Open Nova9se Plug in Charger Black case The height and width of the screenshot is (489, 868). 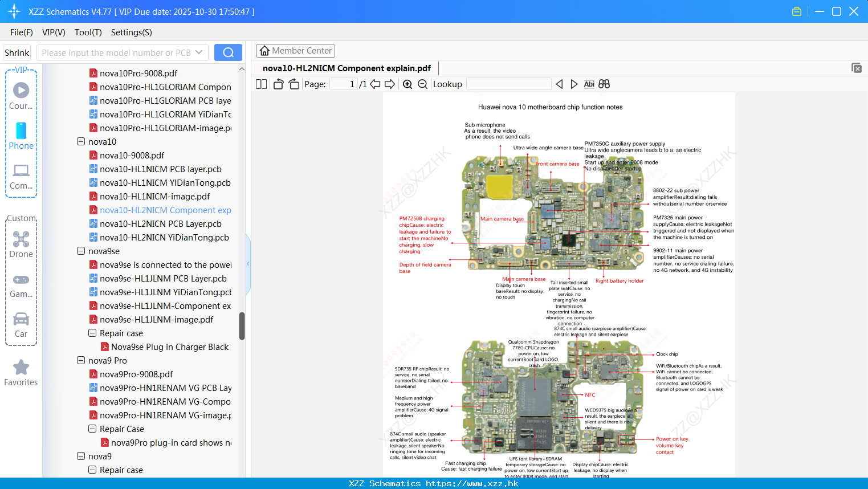tap(170, 347)
